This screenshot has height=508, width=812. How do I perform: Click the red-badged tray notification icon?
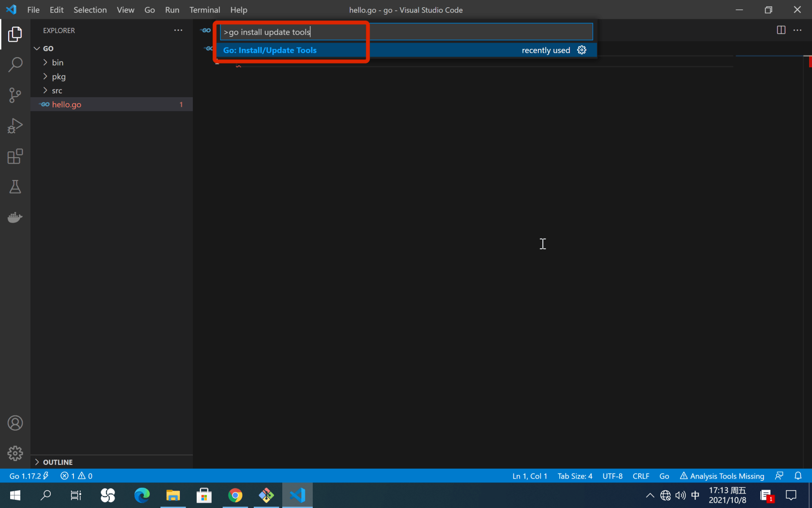pos(767,496)
